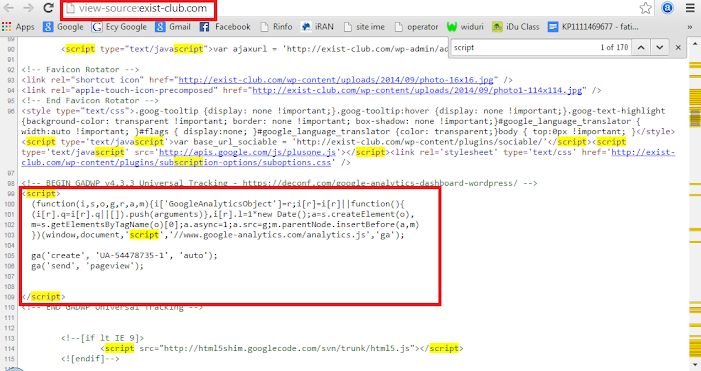Click the scrollbar up arrow
Screen dimensions: 701x371
click(695, 44)
